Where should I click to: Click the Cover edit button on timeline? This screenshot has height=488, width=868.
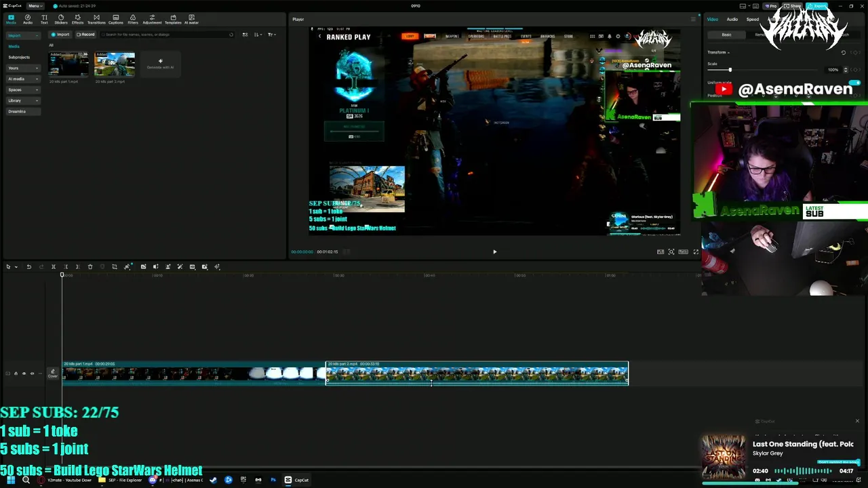point(52,373)
